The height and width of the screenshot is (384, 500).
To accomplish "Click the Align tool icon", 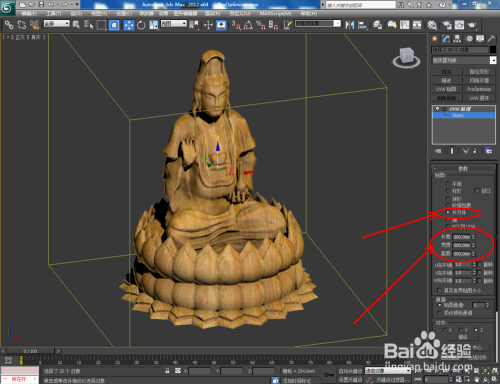I will [362, 25].
